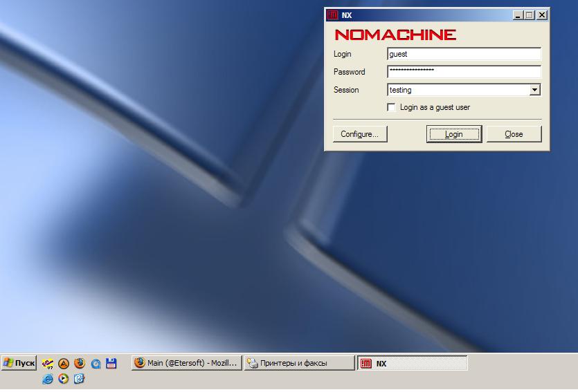The image size is (578, 392).
Task: Start Windows Media Player from quick launch
Action: click(x=63, y=378)
